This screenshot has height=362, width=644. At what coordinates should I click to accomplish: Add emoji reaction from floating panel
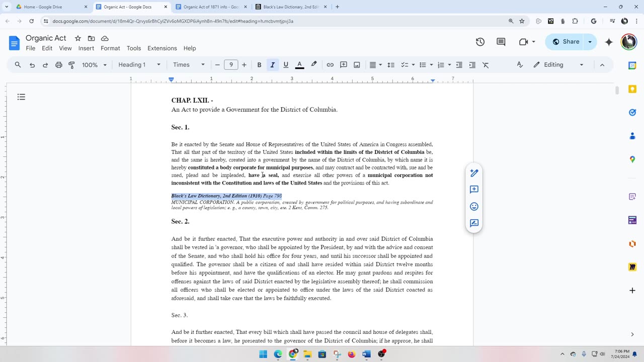pos(474,207)
